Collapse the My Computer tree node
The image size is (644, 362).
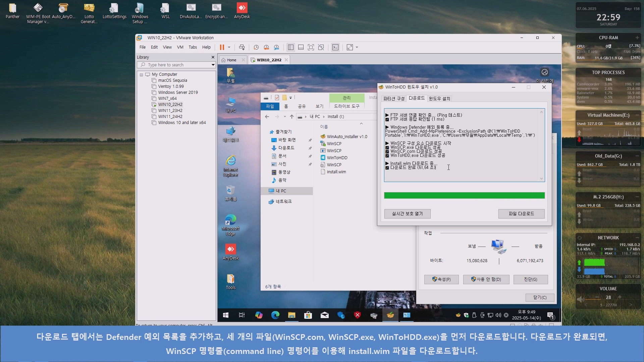pos(142,75)
